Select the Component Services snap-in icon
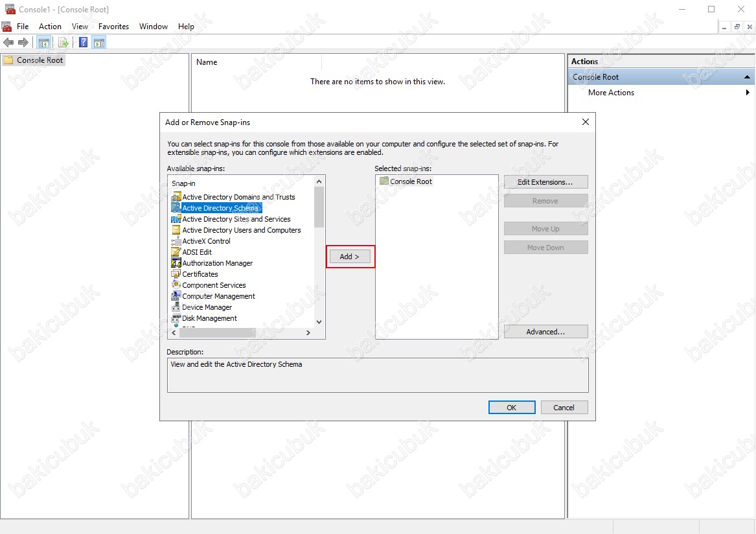756x534 pixels. (176, 285)
